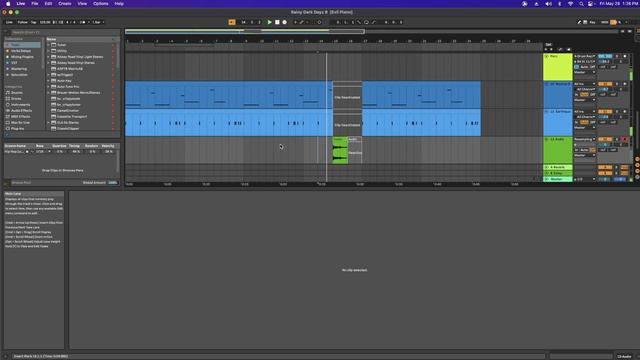Click the green audio clip on Audio track
Screen dimensions: 640x360
coord(340,151)
